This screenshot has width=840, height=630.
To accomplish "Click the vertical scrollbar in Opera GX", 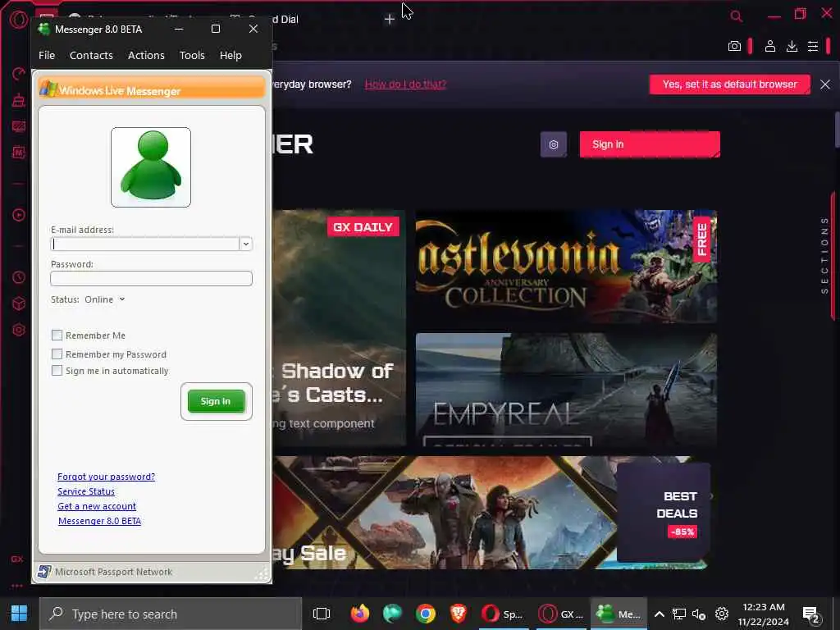I will pos(837,130).
